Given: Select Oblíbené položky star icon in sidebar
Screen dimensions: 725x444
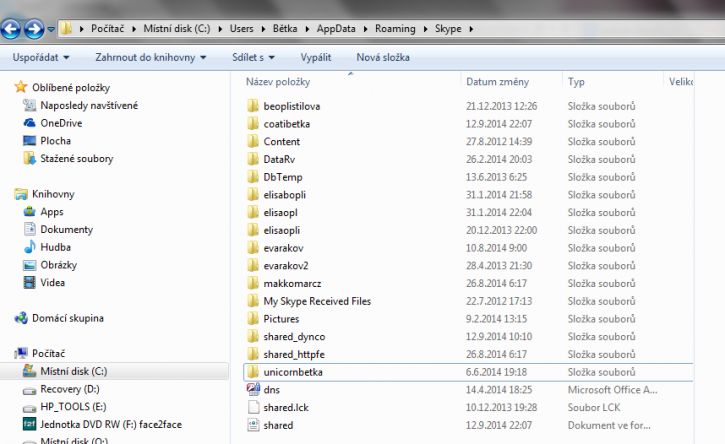Looking at the screenshot, I should [x=20, y=87].
